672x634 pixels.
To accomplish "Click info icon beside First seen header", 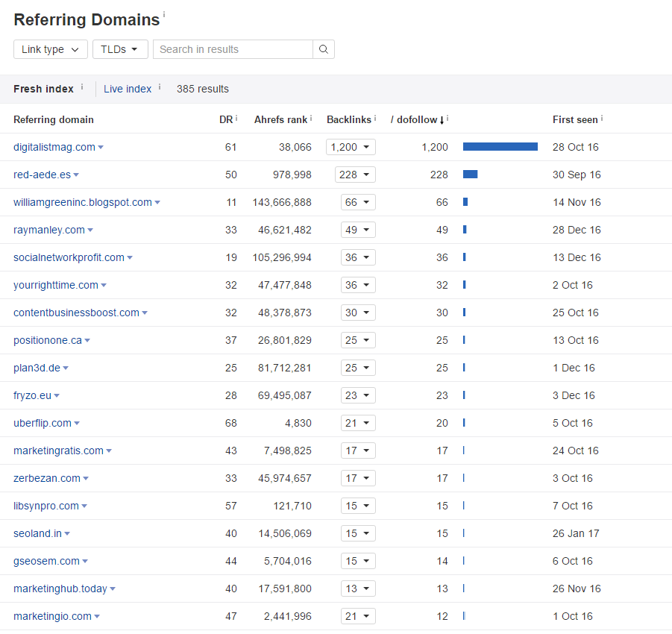I will (x=602, y=118).
